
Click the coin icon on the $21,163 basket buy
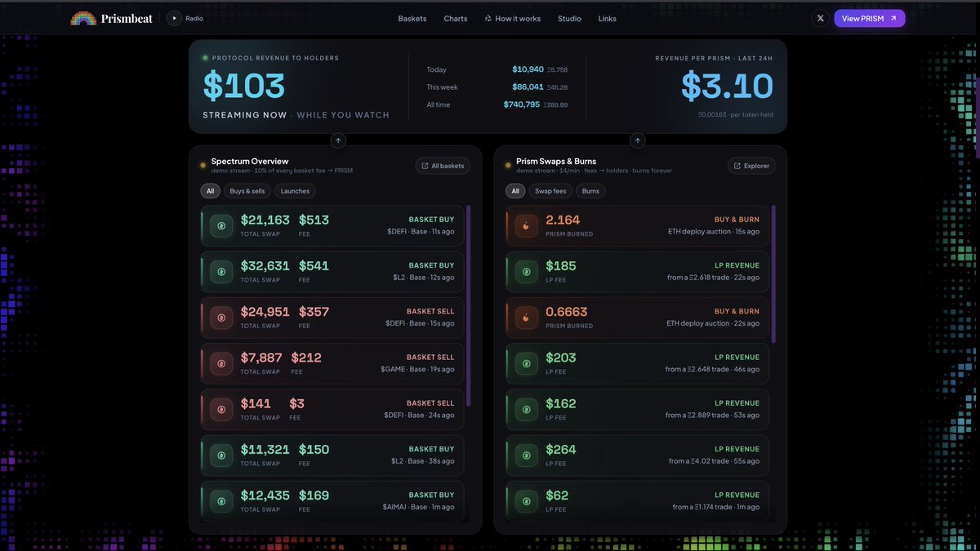coord(221,226)
